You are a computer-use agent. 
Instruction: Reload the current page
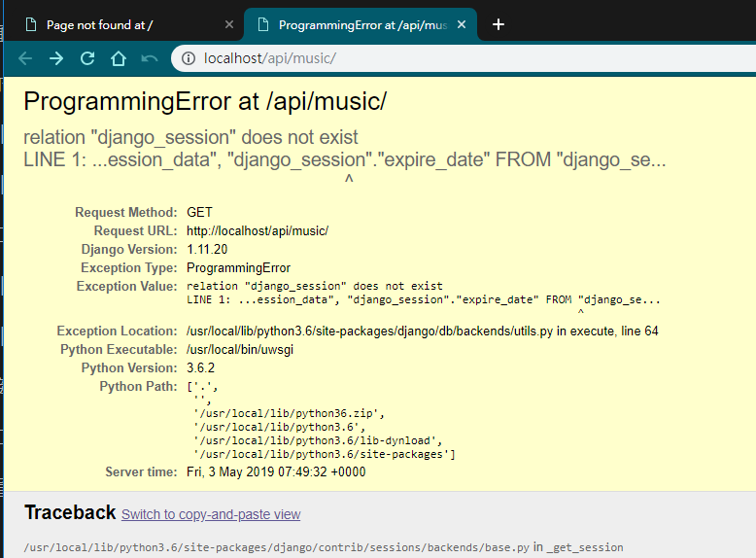[87, 59]
